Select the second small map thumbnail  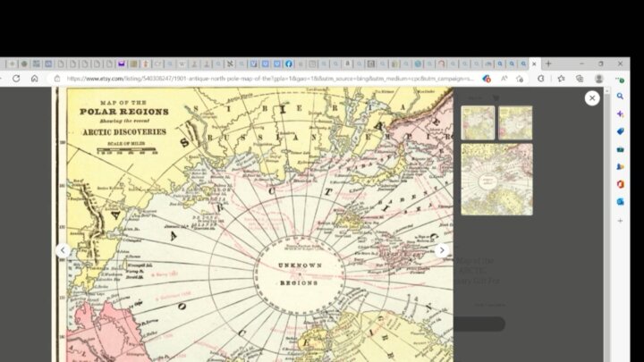click(x=515, y=122)
